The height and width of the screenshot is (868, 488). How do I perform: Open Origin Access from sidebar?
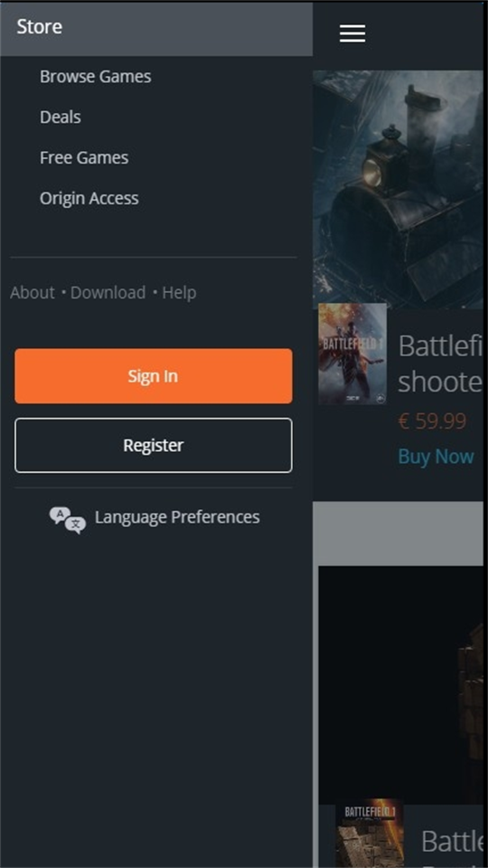89,198
